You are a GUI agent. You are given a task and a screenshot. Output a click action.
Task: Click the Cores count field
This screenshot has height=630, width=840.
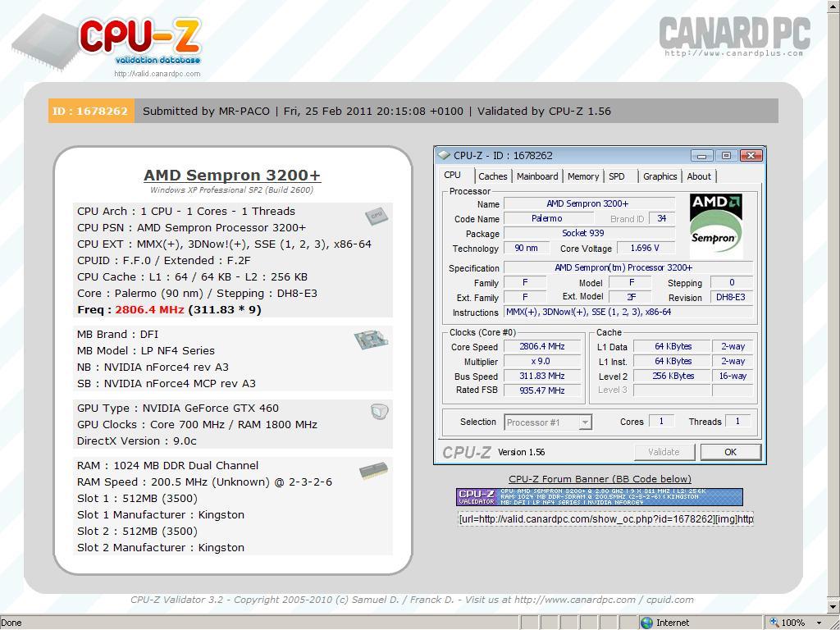coord(661,422)
